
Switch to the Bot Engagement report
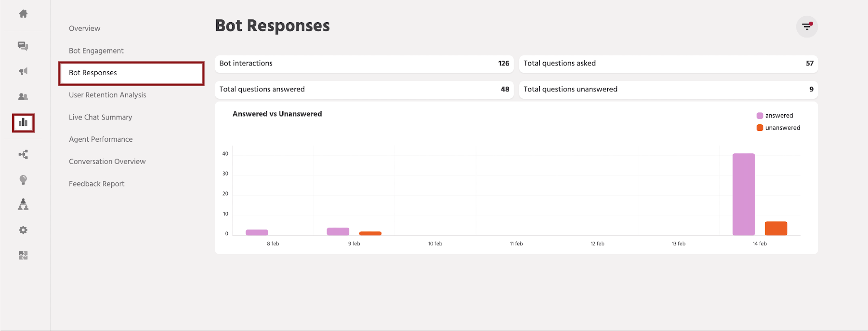click(x=96, y=51)
